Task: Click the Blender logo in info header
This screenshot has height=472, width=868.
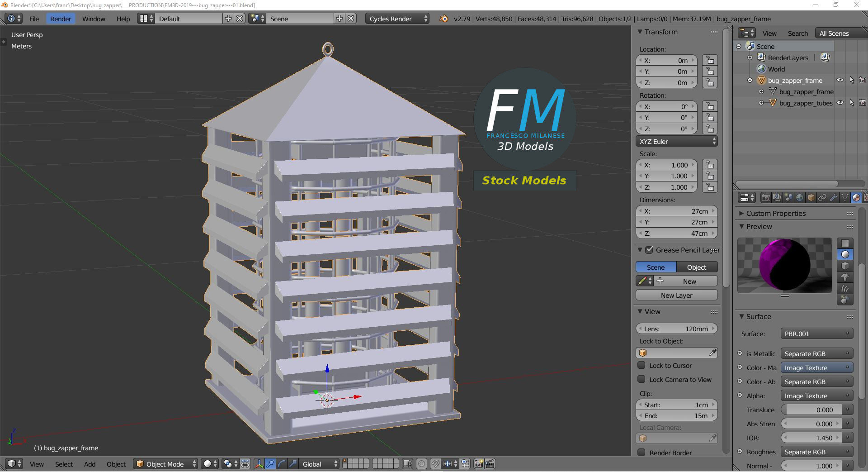Action: point(444,19)
